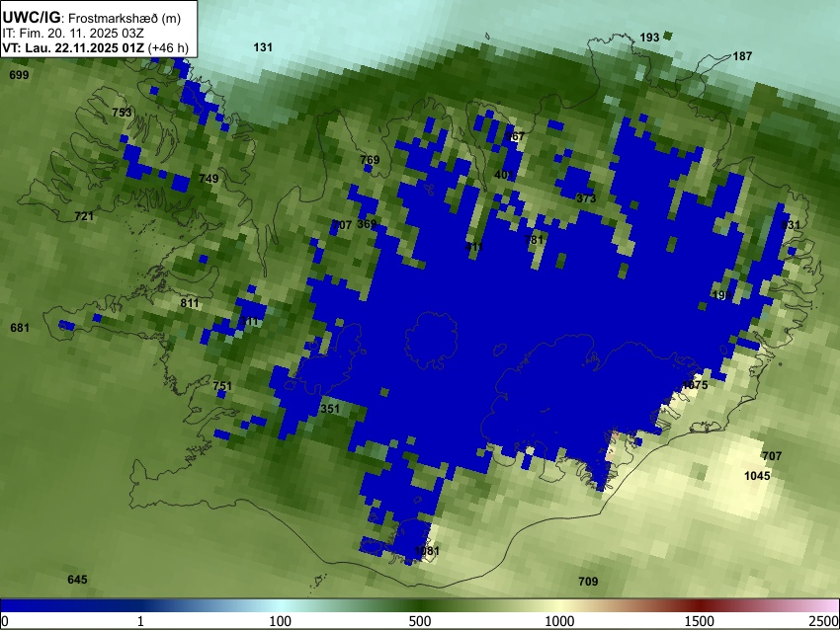The height and width of the screenshot is (630, 840).
Task: Click the map value label 811
Action: coord(189,303)
